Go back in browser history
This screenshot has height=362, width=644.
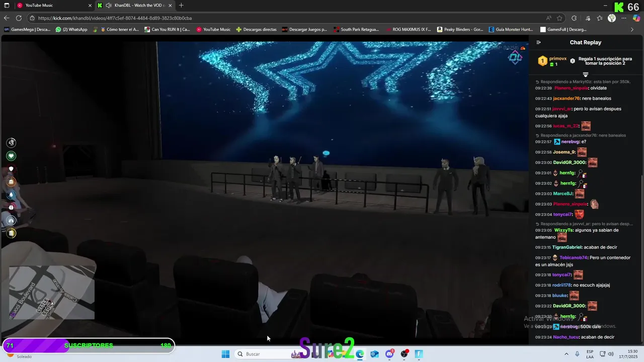click(7, 18)
